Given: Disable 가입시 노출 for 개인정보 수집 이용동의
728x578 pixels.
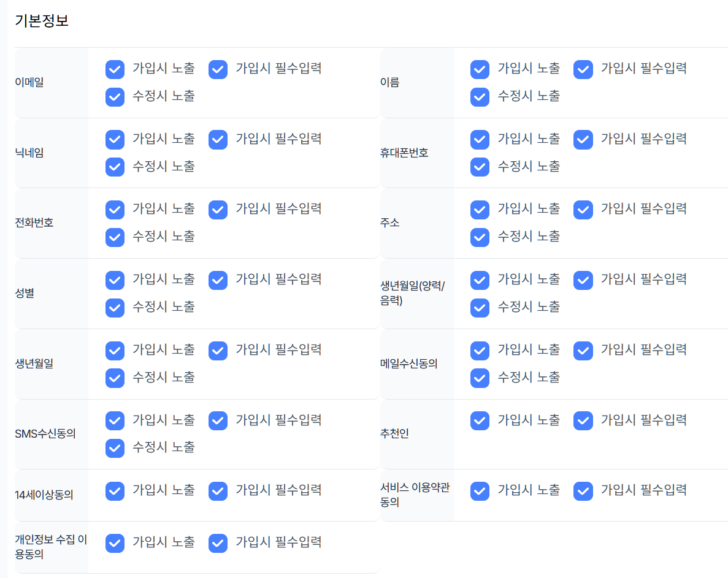Looking at the screenshot, I should [115, 543].
